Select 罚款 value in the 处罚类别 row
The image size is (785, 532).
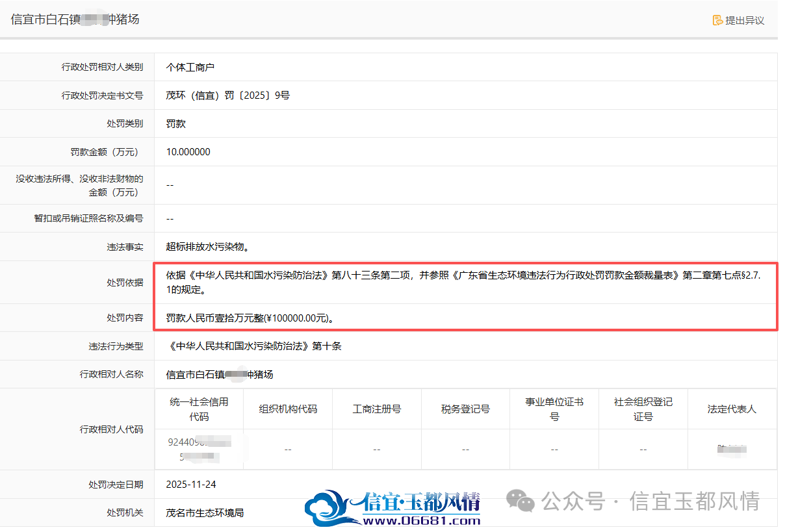pyautogui.click(x=176, y=123)
